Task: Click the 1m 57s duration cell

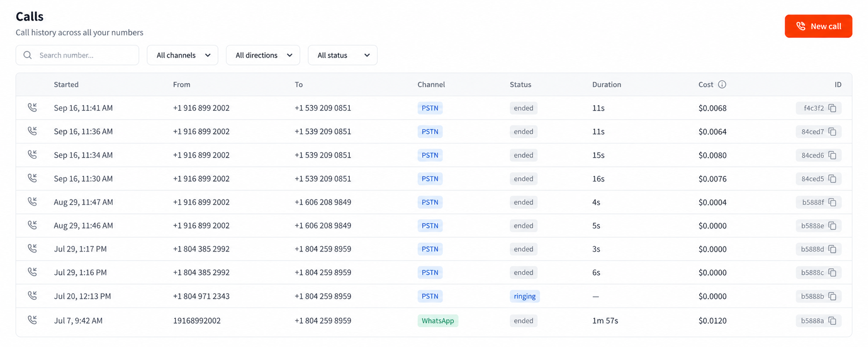Action: tap(605, 321)
